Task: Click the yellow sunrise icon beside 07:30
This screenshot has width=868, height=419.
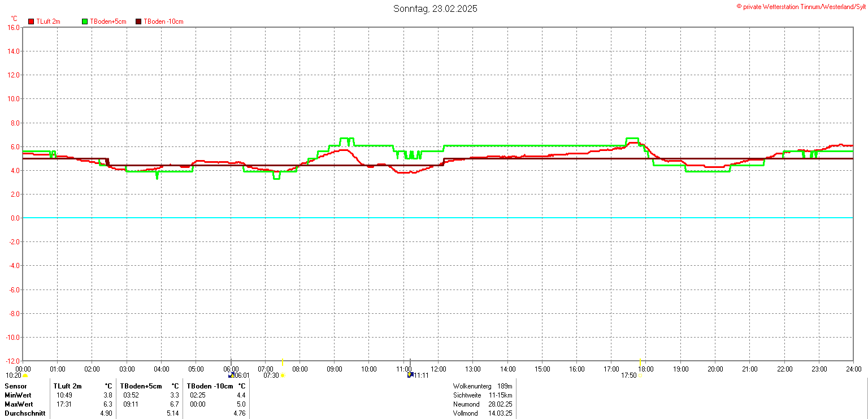Action: (283, 375)
